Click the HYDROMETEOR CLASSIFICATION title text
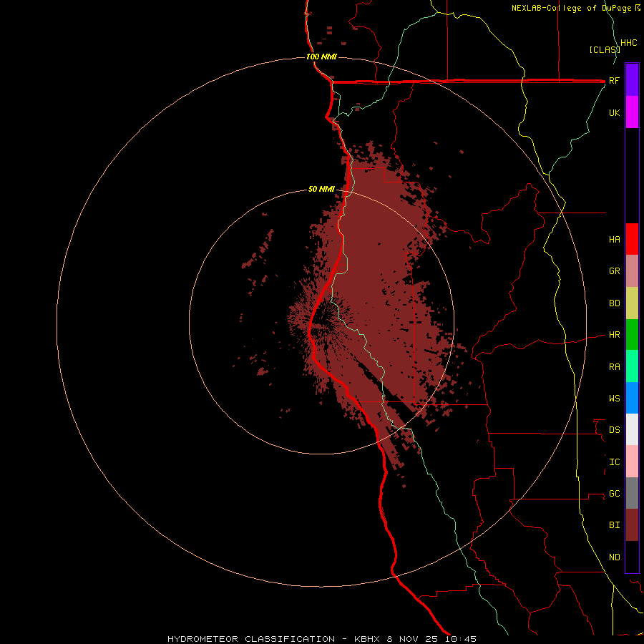The height and width of the screenshot is (644, 644). (251, 639)
